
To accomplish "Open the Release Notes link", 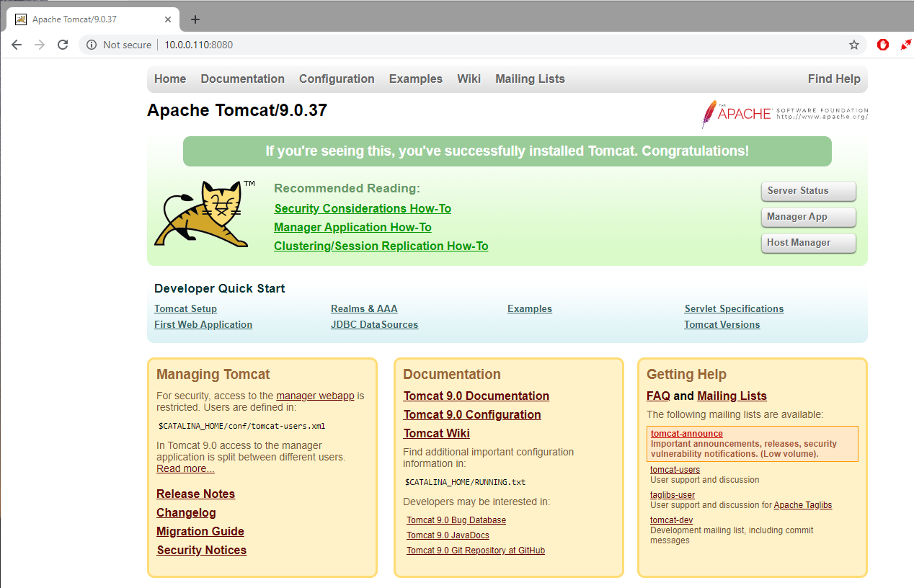I will pos(195,494).
